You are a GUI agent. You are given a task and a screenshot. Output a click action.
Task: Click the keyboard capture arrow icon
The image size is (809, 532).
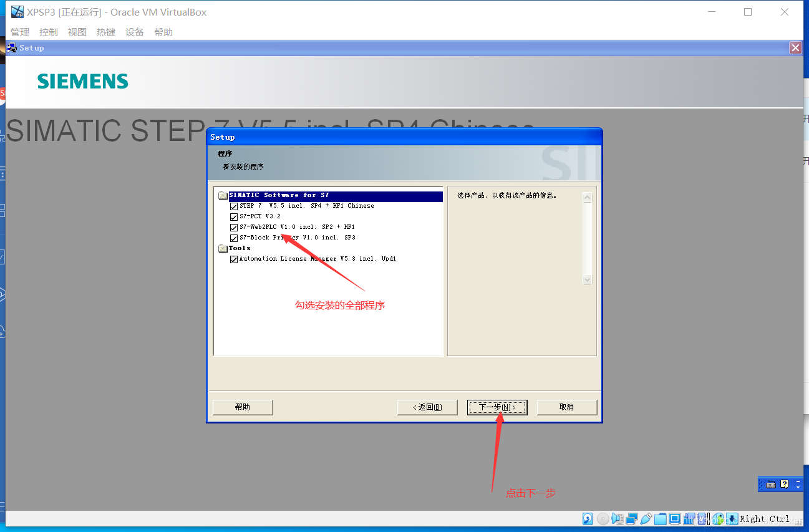point(732,519)
